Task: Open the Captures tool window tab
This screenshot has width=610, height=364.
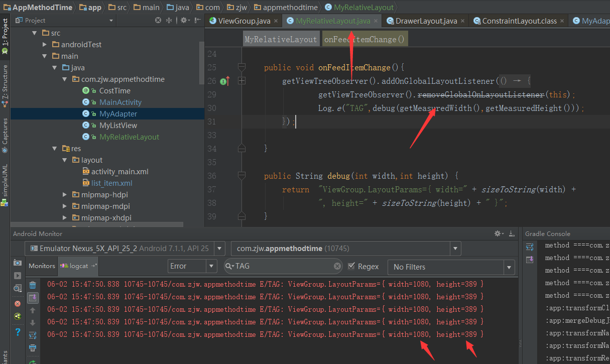Action: coord(5,136)
